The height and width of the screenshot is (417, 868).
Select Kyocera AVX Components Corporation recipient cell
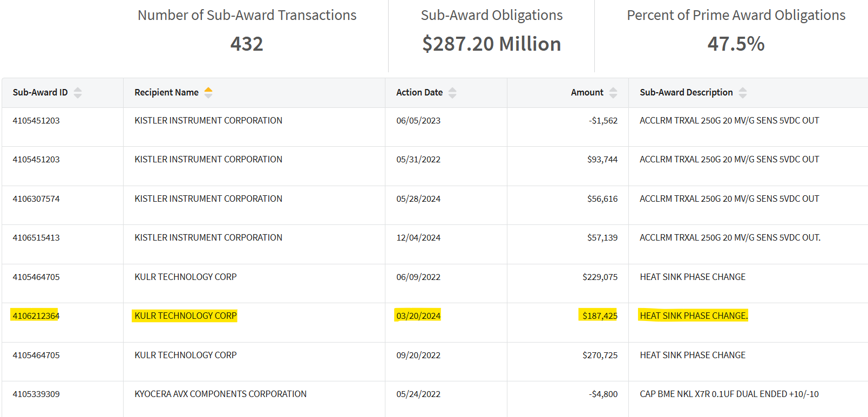point(220,394)
